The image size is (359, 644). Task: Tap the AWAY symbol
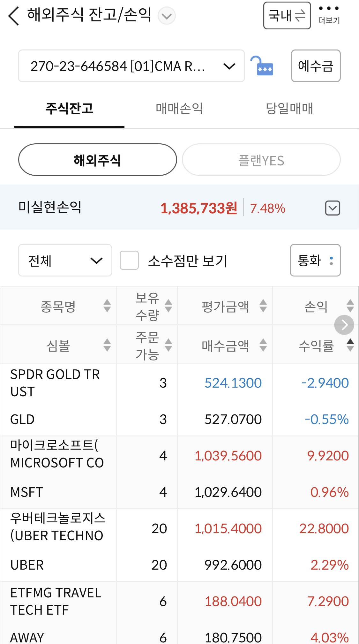click(x=27, y=637)
